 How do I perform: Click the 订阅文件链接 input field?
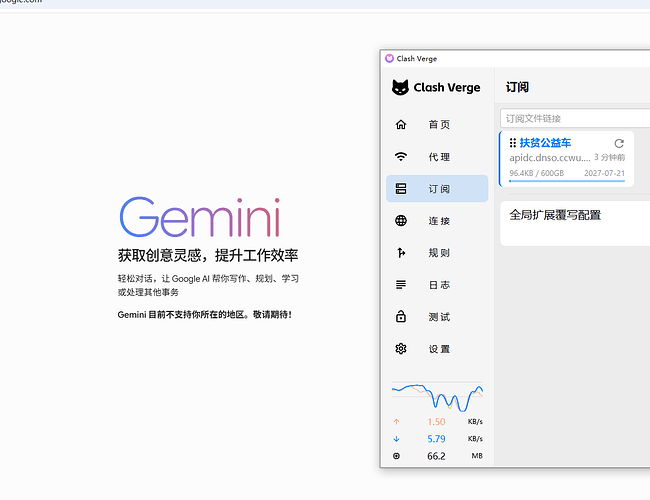click(575, 119)
